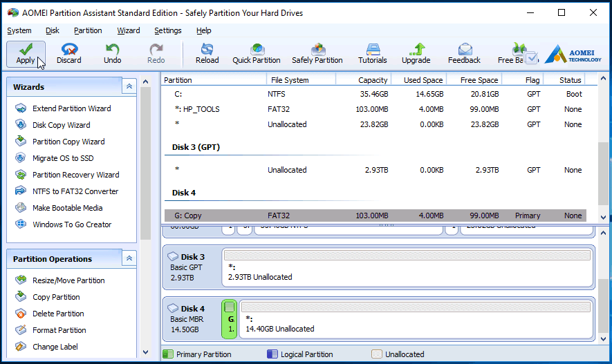The height and width of the screenshot is (364, 612).
Task: Click the AOMEI Technology logo
Action: click(x=573, y=55)
